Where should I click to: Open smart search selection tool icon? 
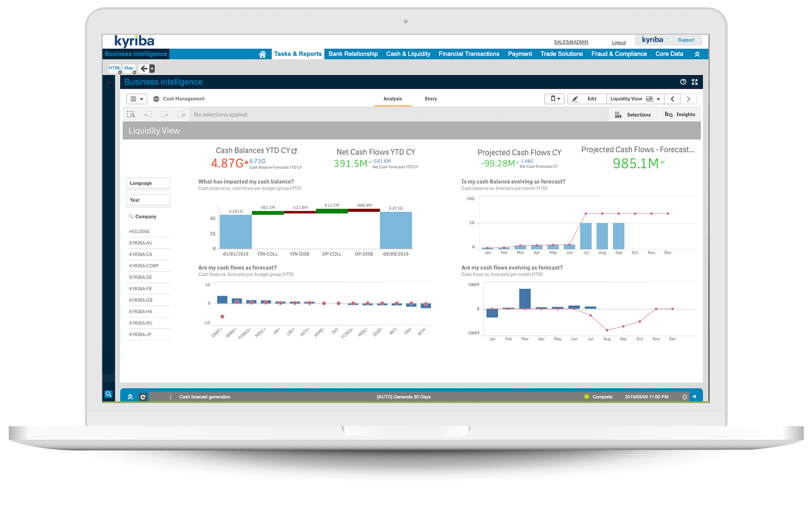coord(131,115)
